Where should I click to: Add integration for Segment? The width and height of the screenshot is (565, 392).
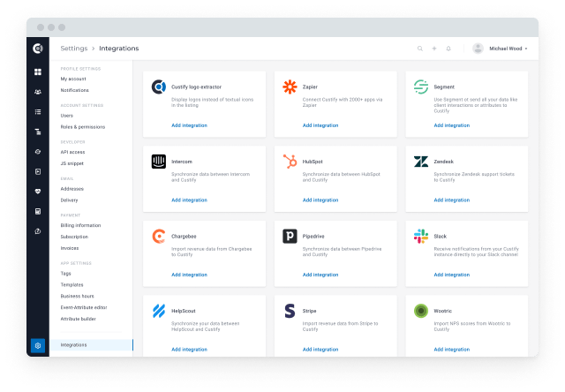click(451, 125)
